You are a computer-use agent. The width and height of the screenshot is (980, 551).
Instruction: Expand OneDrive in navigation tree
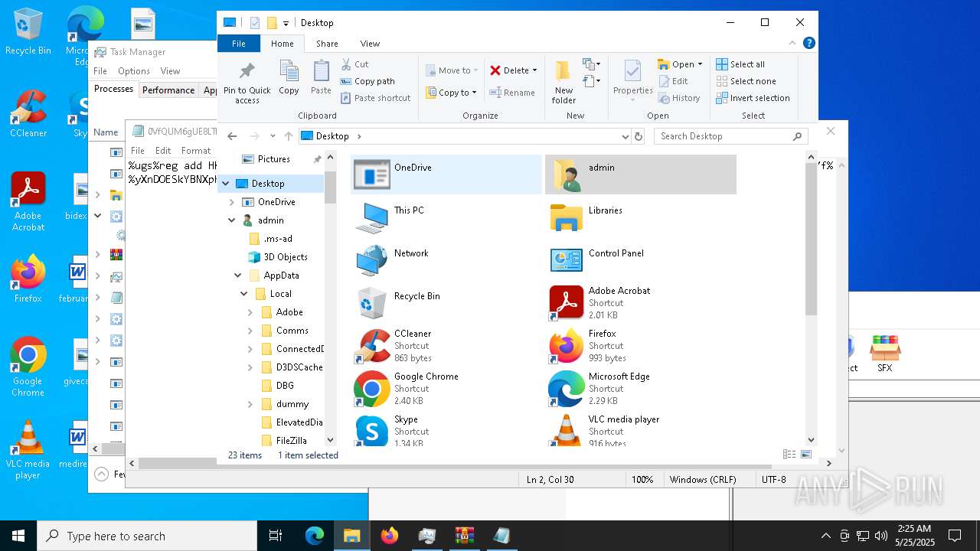point(232,202)
